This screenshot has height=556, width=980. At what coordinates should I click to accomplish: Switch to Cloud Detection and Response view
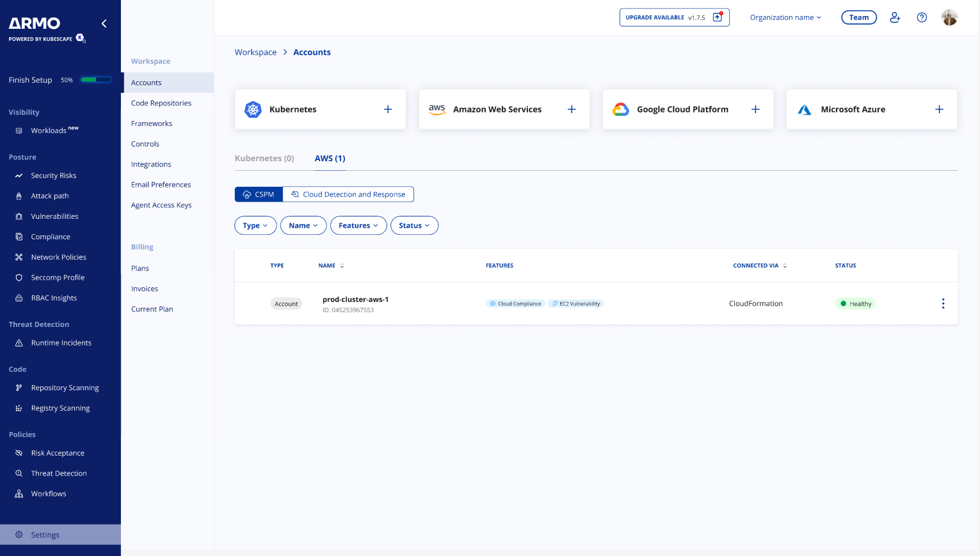348,195
